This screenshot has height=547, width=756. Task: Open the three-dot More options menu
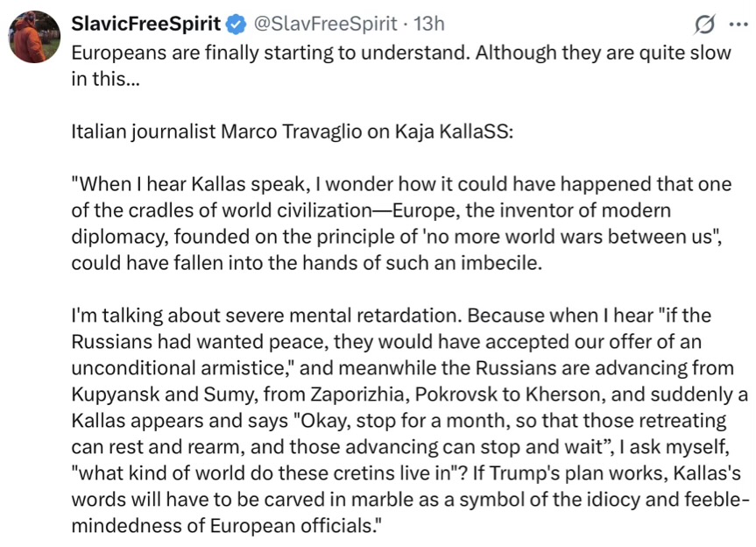[738, 25]
